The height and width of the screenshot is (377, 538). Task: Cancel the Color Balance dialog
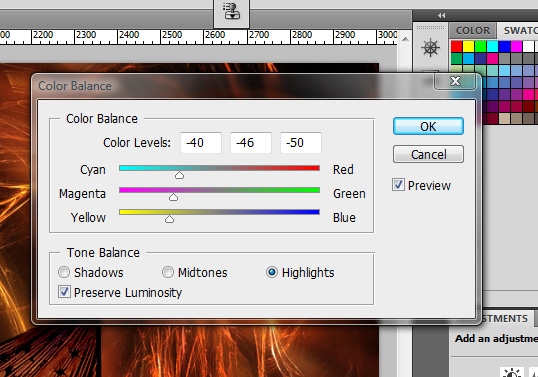pyautogui.click(x=428, y=154)
